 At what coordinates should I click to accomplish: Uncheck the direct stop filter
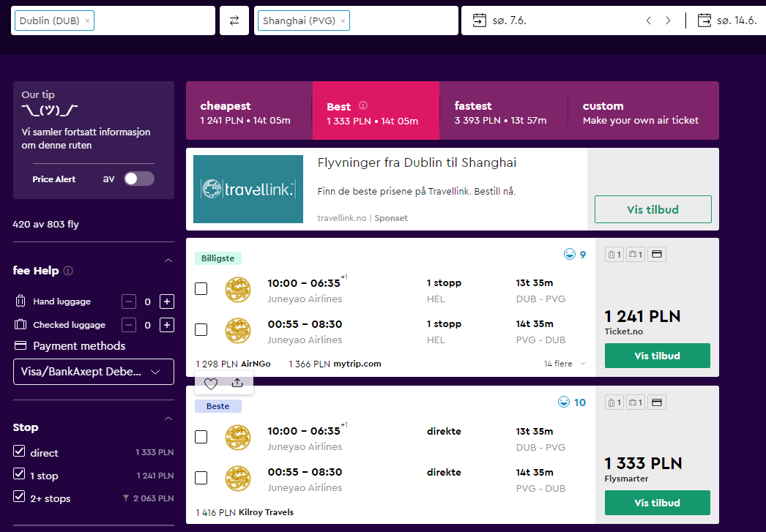pos(19,451)
